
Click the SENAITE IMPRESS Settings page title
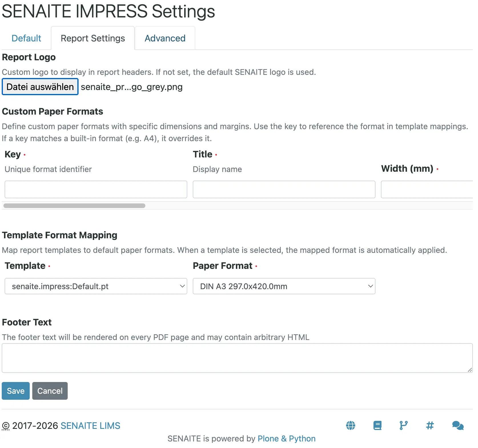coord(108,11)
